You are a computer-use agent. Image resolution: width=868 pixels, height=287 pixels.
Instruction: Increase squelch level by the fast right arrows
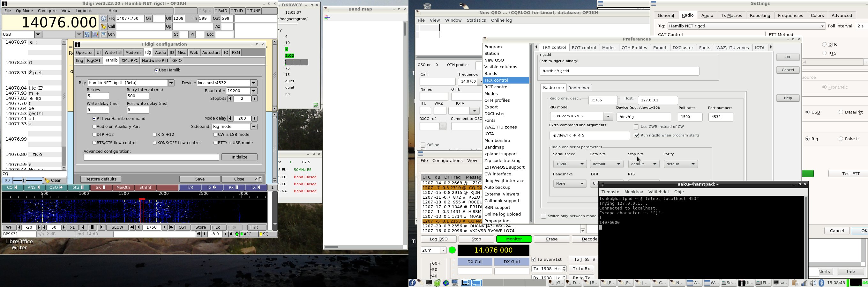click(231, 234)
